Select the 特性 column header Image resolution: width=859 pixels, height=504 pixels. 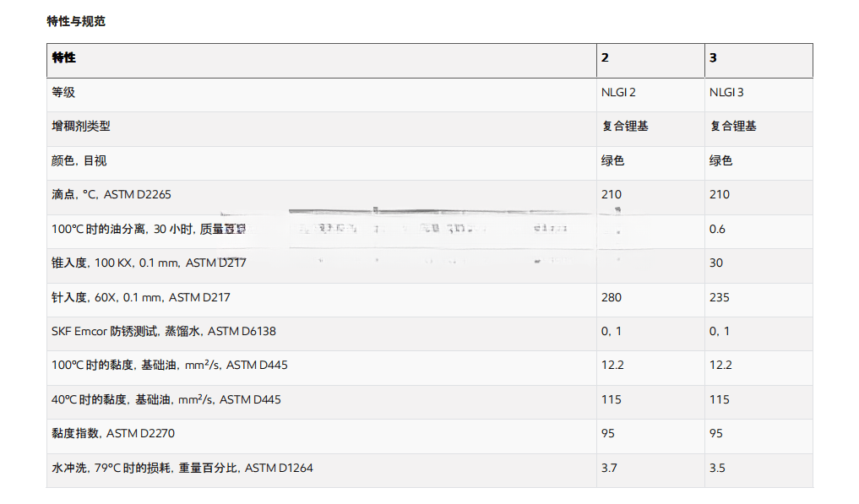coord(64,57)
